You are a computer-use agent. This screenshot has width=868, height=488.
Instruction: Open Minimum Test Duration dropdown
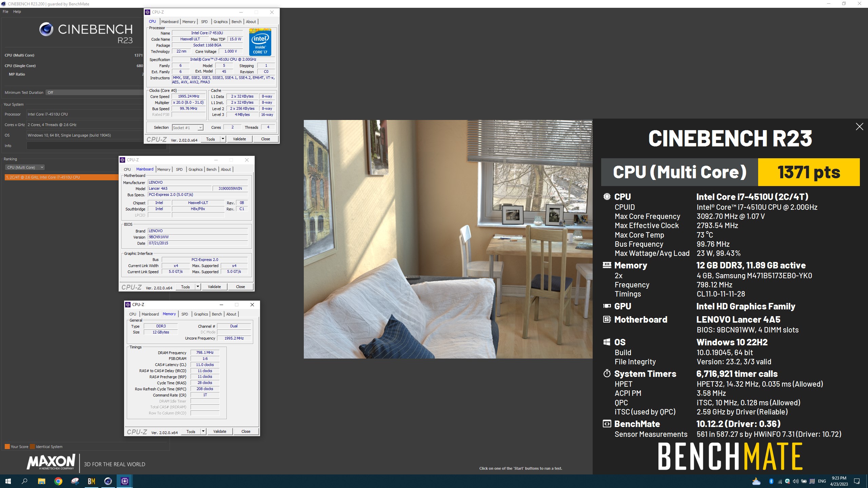(94, 93)
